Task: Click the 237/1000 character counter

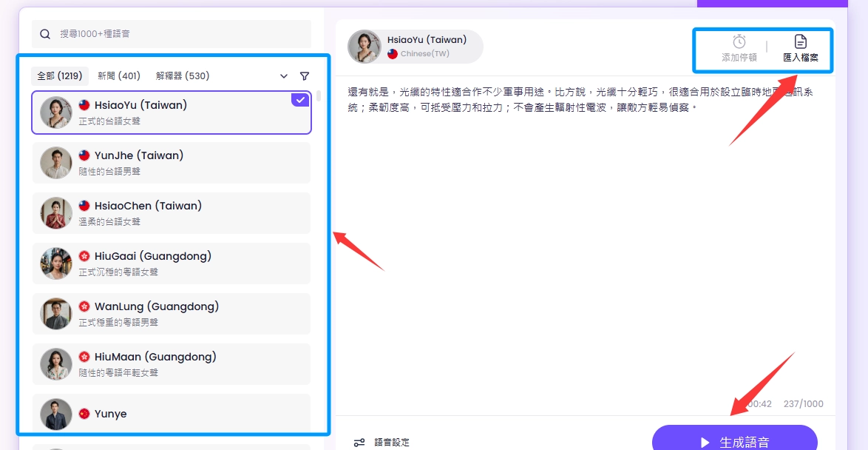Action: click(803, 404)
